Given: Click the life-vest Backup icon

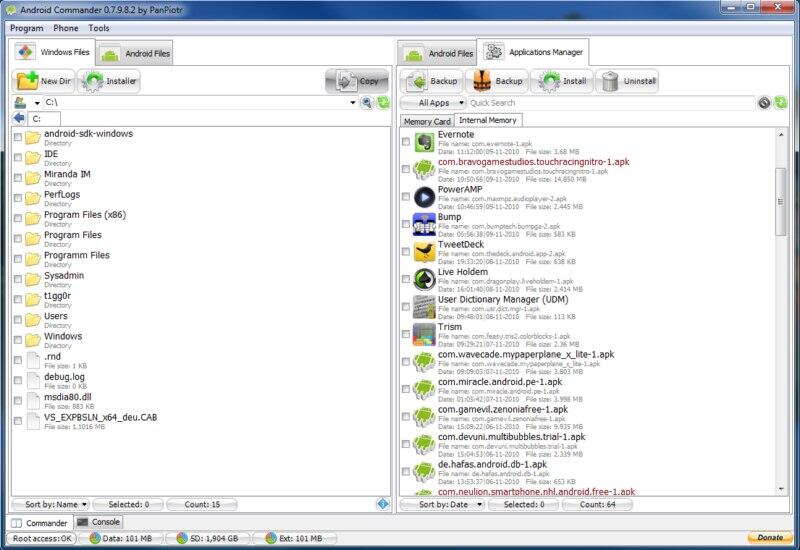Looking at the screenshot, I should coord(482,81).
